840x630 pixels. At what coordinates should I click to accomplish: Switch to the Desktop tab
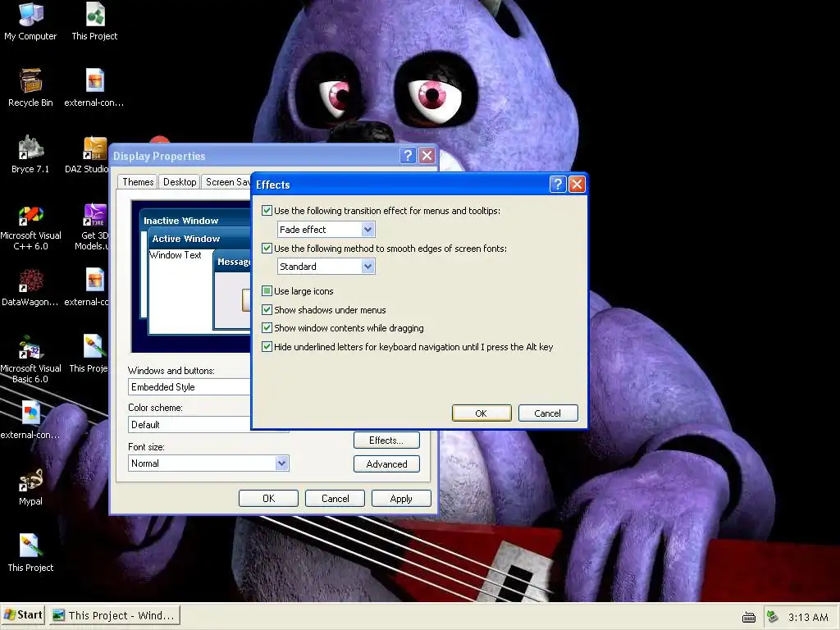pos(180,182)
